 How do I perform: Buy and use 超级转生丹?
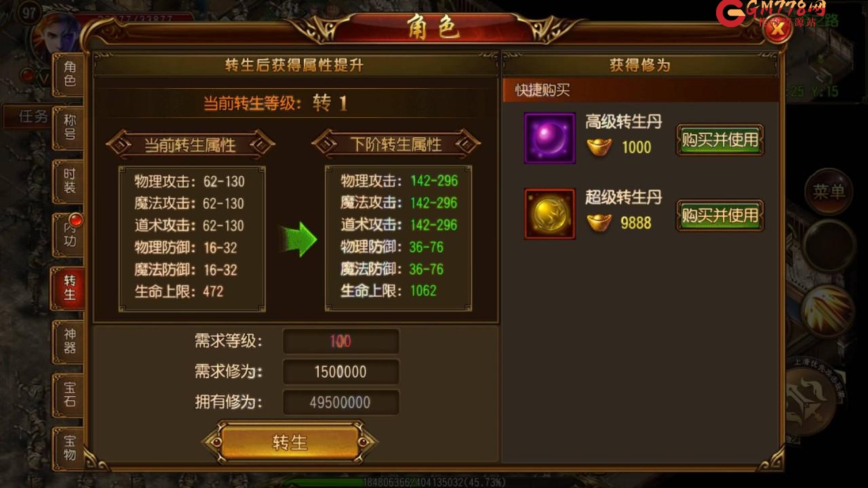720,216
